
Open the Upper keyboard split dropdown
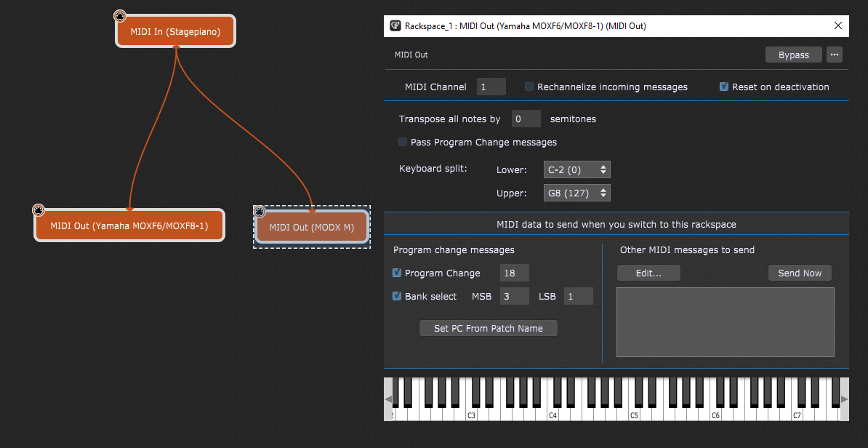pyautogui.click(x=576, y=193)
